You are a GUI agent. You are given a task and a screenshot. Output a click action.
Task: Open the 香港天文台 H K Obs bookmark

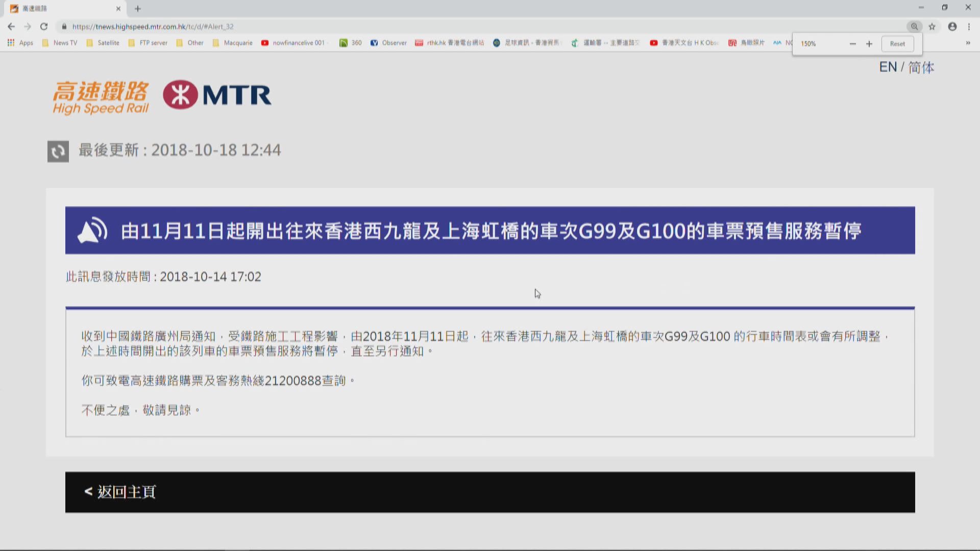click(684, 43)
